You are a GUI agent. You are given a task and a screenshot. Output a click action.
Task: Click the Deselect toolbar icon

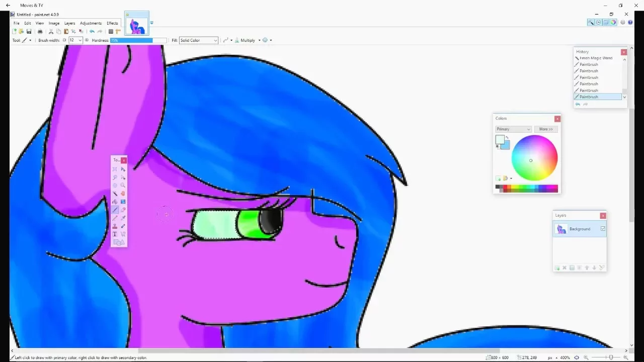pos(80,31)
